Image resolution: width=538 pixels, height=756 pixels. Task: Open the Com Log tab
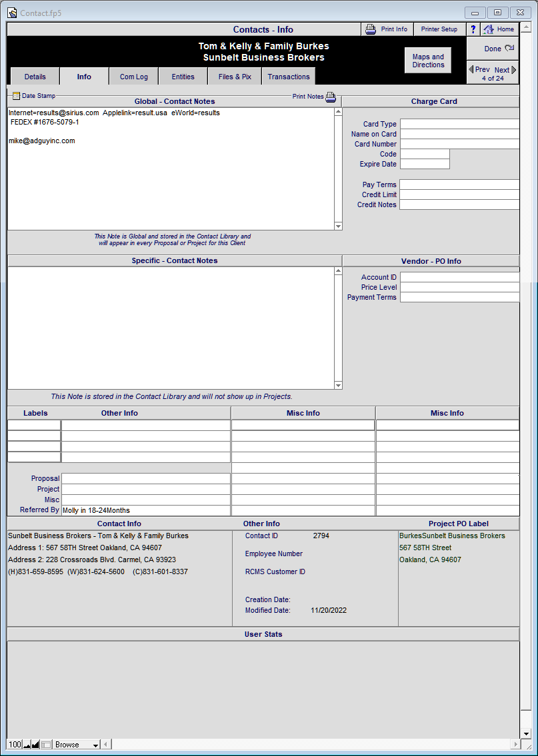133,77
